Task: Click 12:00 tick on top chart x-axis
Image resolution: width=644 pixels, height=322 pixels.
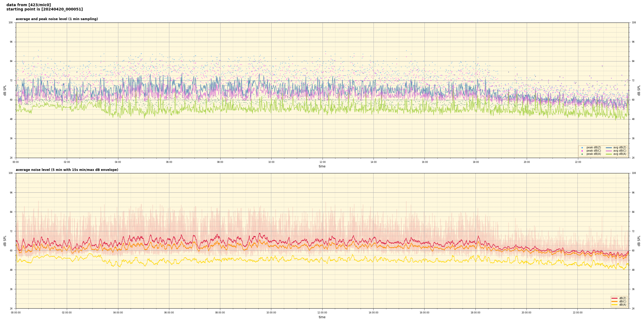Action: tap(322, 162)
